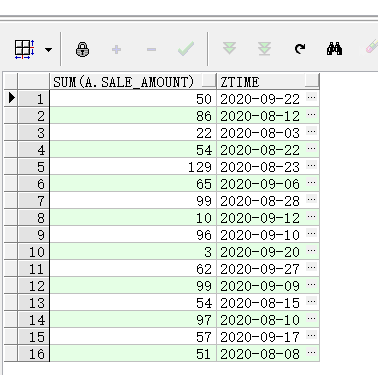Open the grid options dropdown arrow

(49, 50)
